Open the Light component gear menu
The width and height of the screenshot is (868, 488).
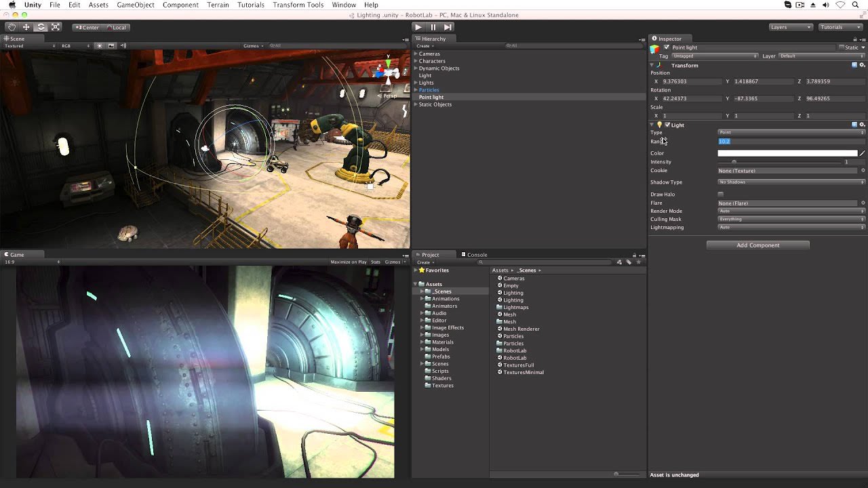[862, 125]
